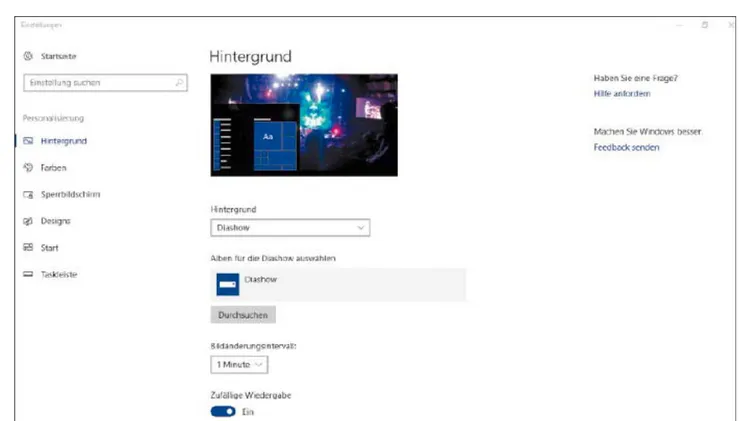Select the Start tiles icon
The image size is (750, 421).
[x=28, y=247]
